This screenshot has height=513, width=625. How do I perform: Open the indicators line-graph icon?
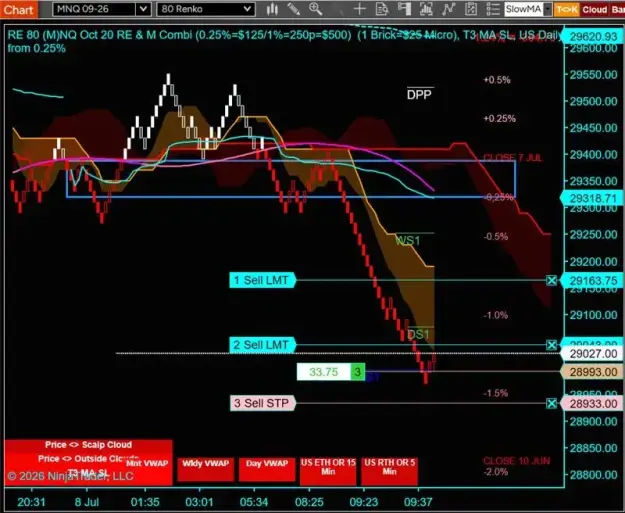tap(448, 9)
